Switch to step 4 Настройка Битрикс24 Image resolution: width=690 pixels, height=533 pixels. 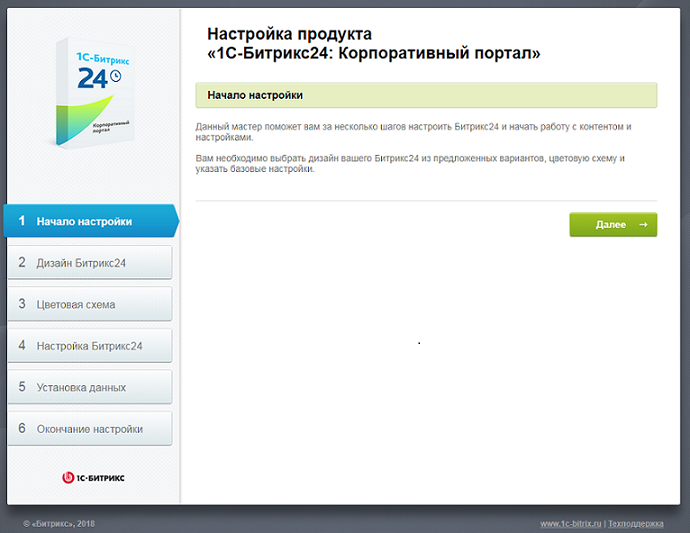[x=90, y=346]
